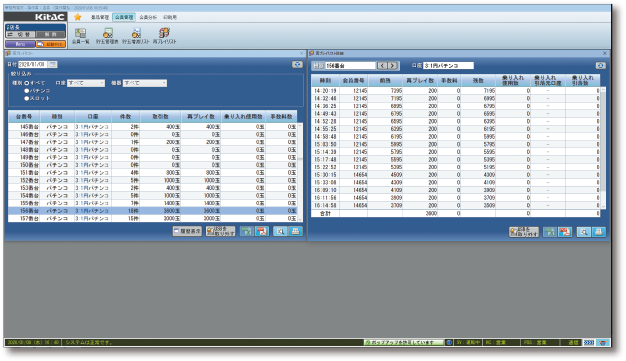Select the 15:30:15 detail row
The height and width of the screenshot is (361, 626).
point(456,175)
